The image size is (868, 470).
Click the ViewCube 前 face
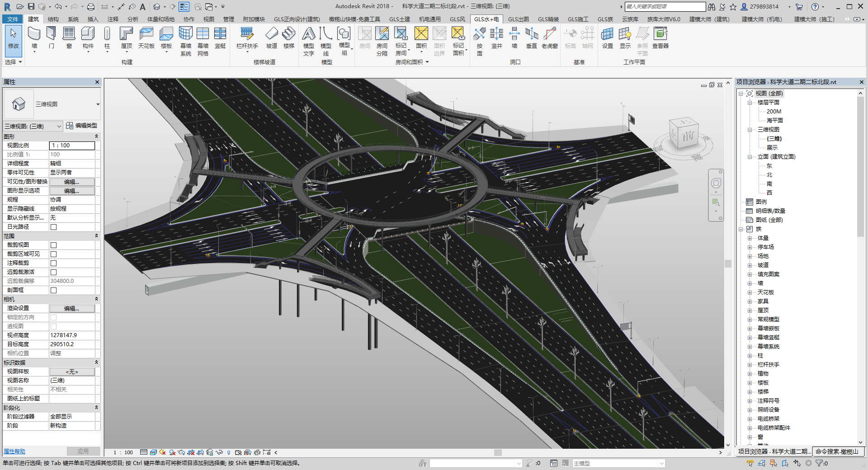point(687,136)
